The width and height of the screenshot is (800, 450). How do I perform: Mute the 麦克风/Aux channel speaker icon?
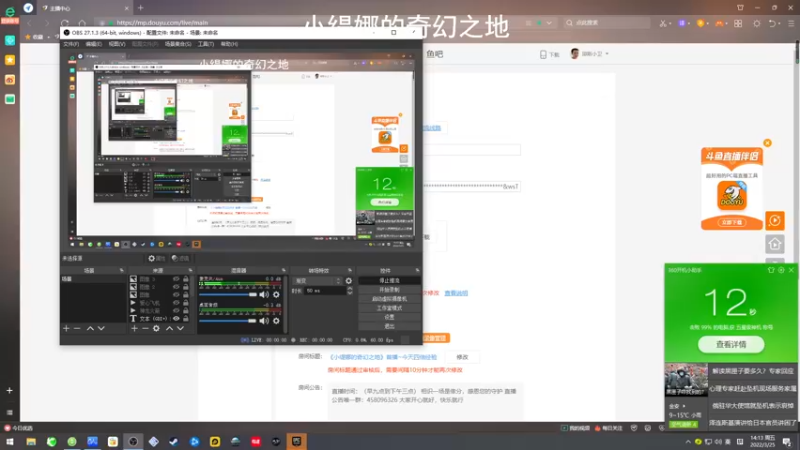[x=264, y=294]
